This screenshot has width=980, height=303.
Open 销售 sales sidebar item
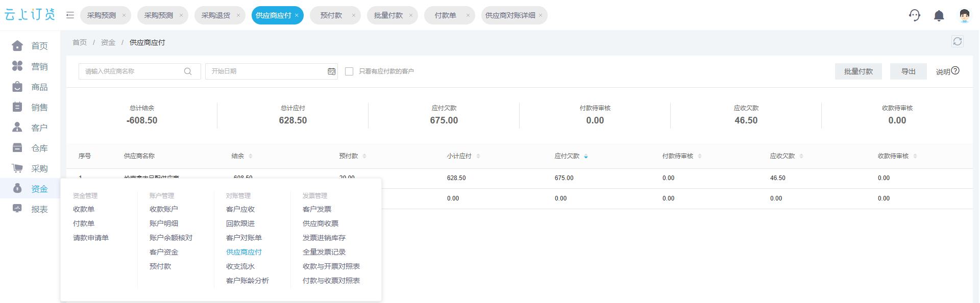coord(30,107)
